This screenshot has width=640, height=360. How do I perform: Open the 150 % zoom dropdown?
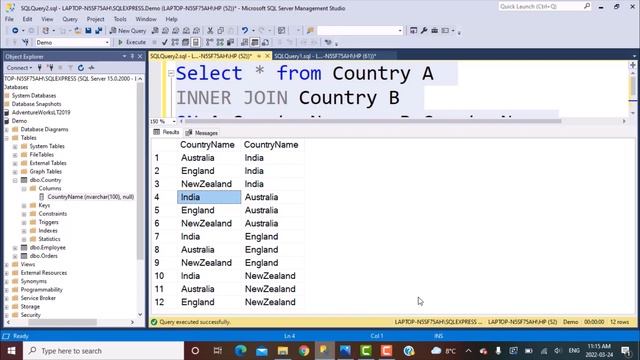coord(174,122)
